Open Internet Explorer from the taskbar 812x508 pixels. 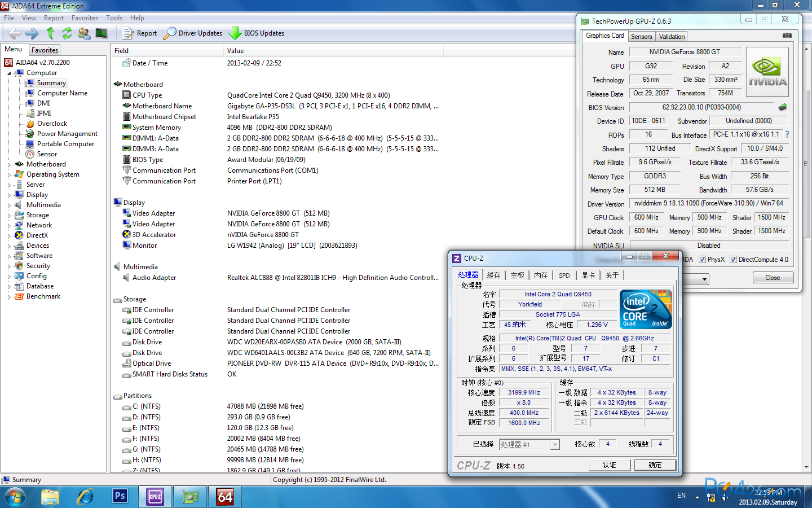click(x=85, y=497)
